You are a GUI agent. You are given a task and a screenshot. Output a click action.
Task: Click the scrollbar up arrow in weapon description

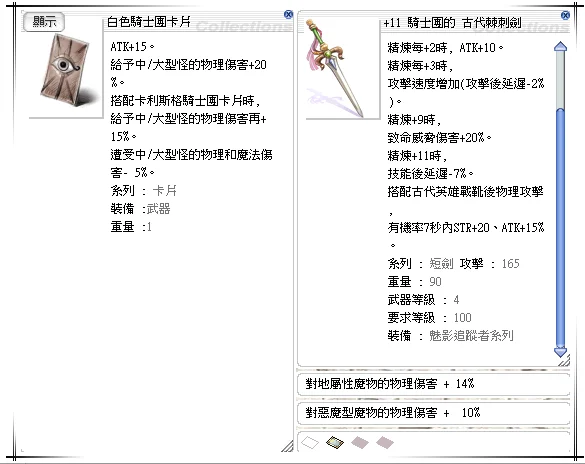pos(561,47)
